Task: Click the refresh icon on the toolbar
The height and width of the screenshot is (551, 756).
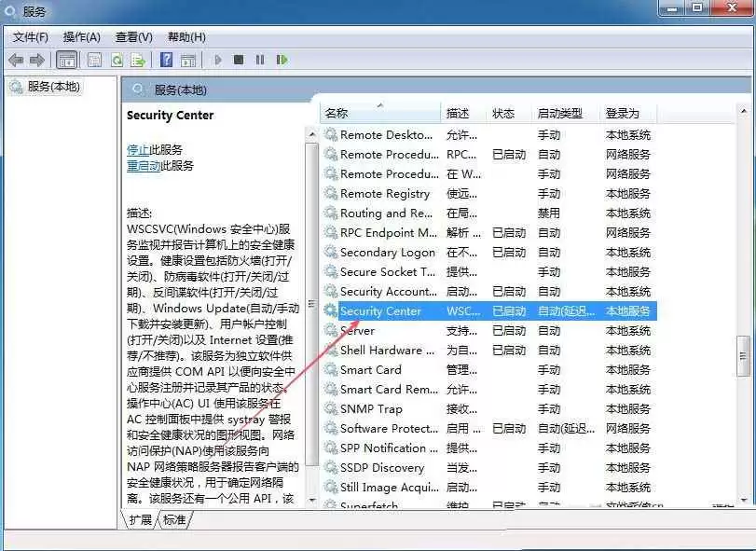Action: 117,60
